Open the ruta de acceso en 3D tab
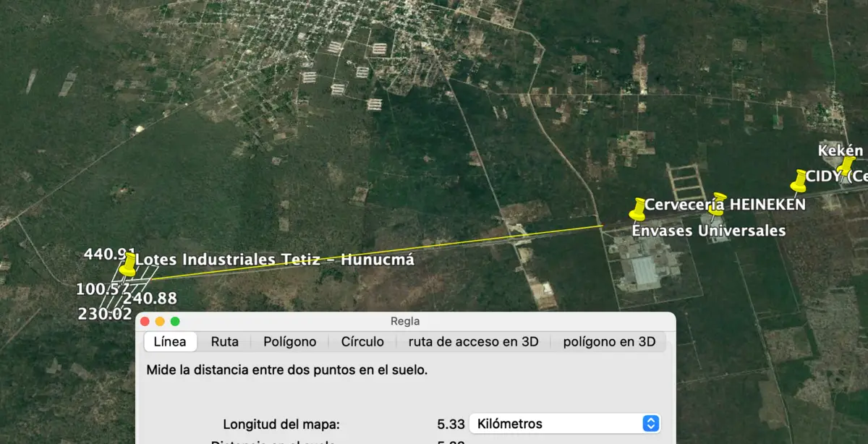 click(474, 342)
